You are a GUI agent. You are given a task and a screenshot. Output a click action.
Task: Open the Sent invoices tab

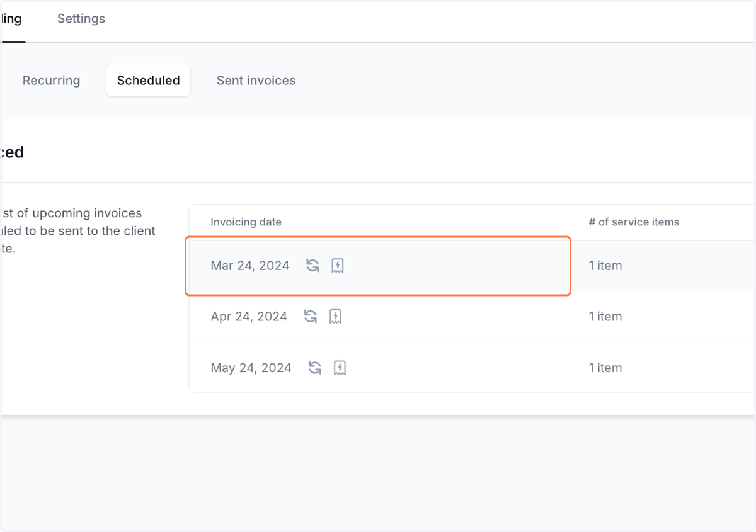click(256, 81)
